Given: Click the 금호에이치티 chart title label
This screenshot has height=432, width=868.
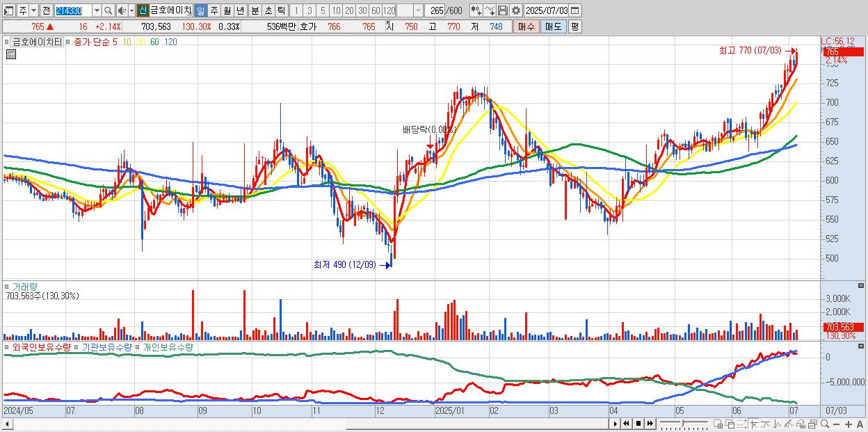Looking at the screenshot, I should 38,42.
